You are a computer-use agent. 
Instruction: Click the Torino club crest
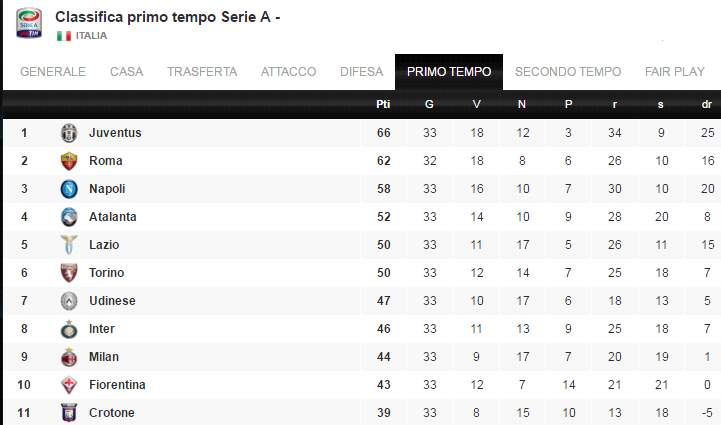[x=69, y=273]
